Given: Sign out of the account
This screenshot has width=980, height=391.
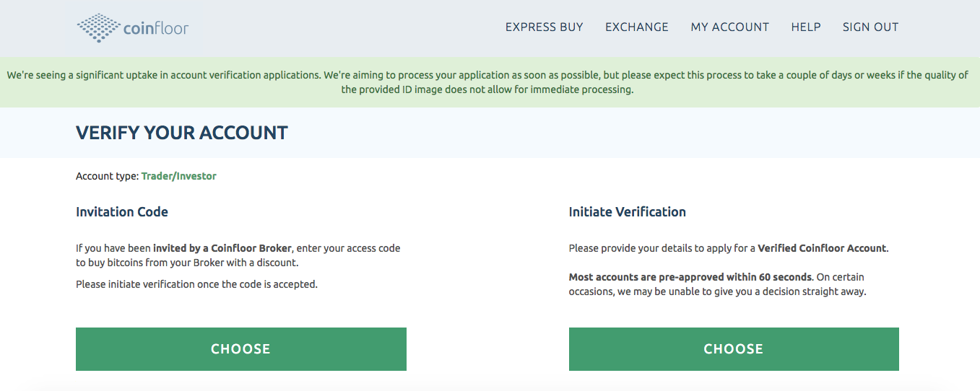Looking at the screenshot, I should click(870, 27).
